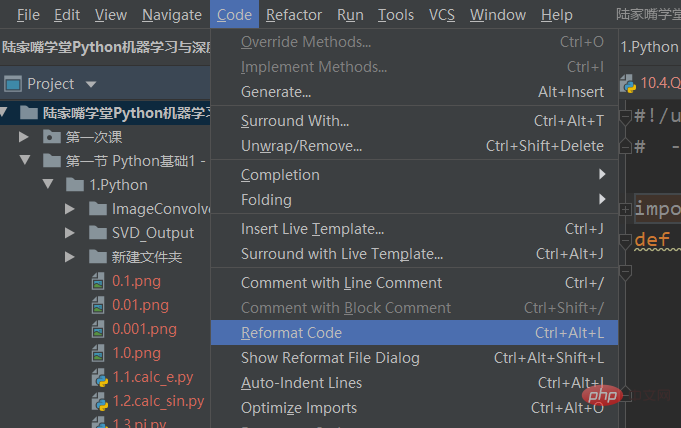Click the 1.Python breadcrumb in navigation bar
This screenshot has width=681, height=428.
tap(650, 47)
